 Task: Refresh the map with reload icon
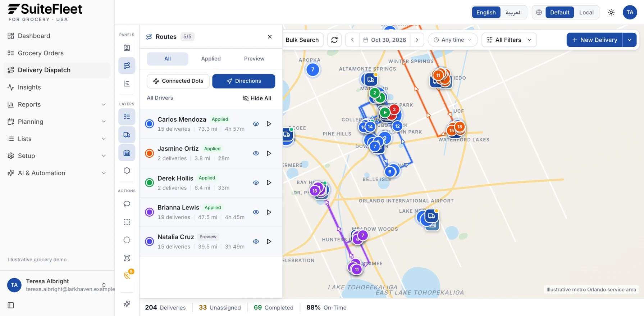coord(334,40)
